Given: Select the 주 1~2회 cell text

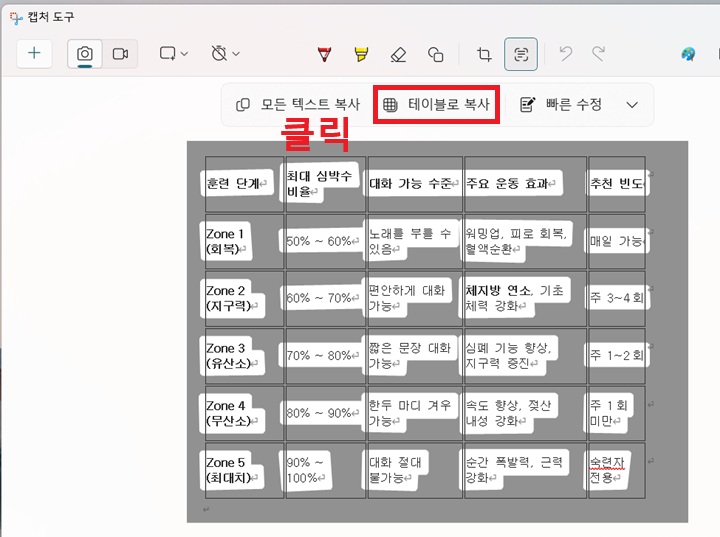Looking at the screenshot, I should pos(617,355).
